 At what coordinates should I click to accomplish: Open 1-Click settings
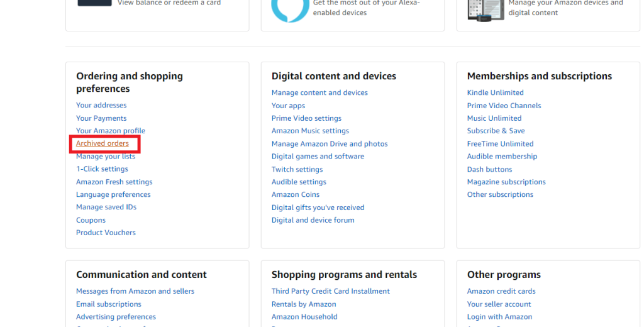tap(102, 169)
